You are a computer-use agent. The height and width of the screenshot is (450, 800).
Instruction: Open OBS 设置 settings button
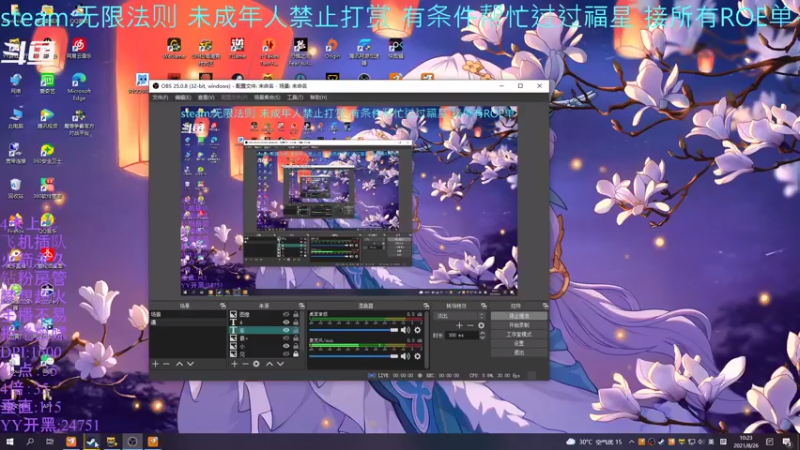coord(519,343)
